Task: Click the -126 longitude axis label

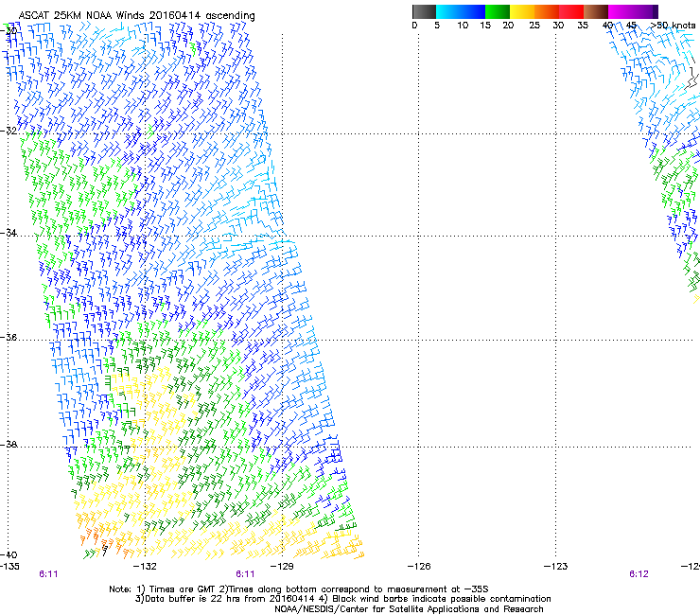Action: pyautogui.click(x=419, y=567)
